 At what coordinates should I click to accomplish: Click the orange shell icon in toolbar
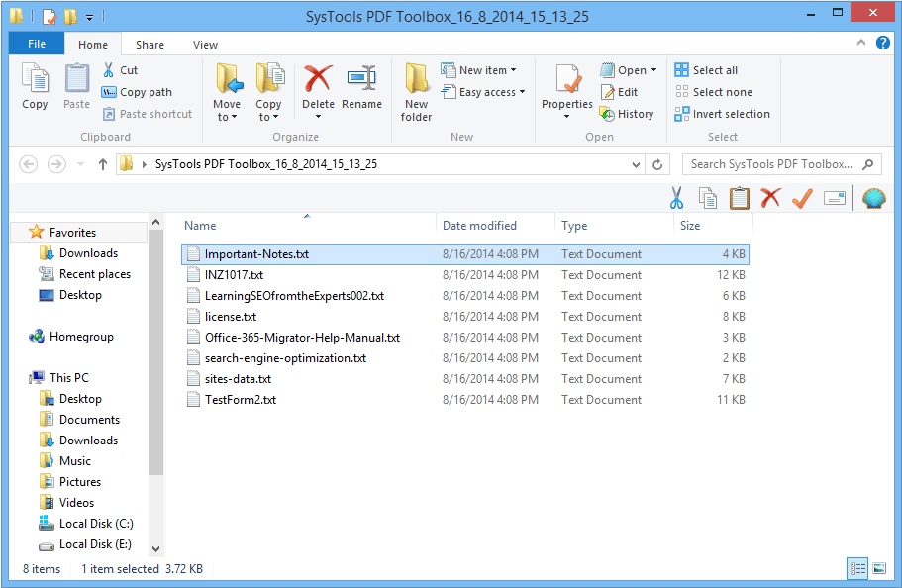pos(874,198)
